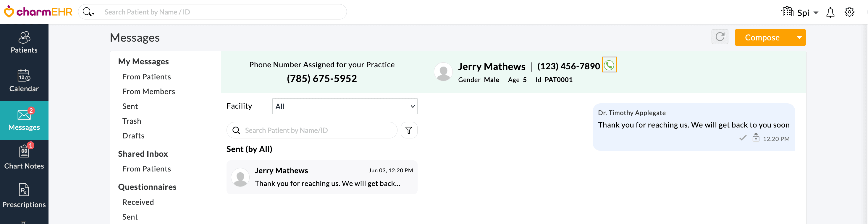This screenshot has width=868, height=224.
Task: Open the Drafts folder
Action: click(133, 136)
